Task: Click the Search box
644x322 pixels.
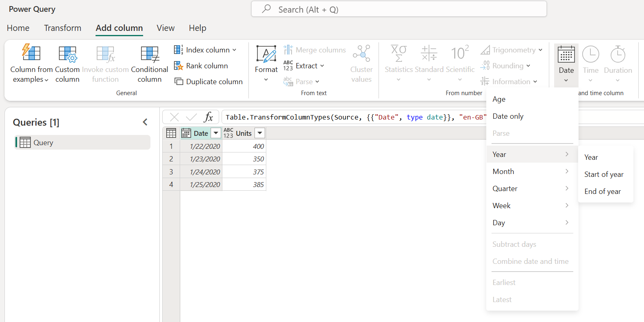Action: 399,9
